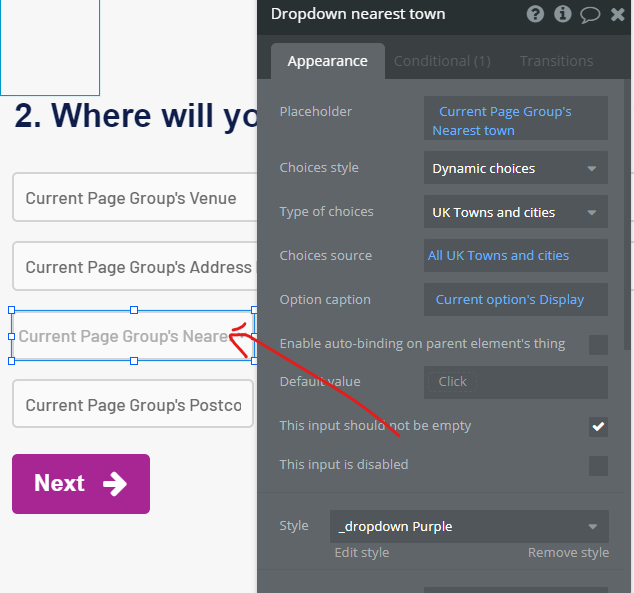Switch to the Transitions tab
This screenshot has height=593, width=634.
coord(556,61)
